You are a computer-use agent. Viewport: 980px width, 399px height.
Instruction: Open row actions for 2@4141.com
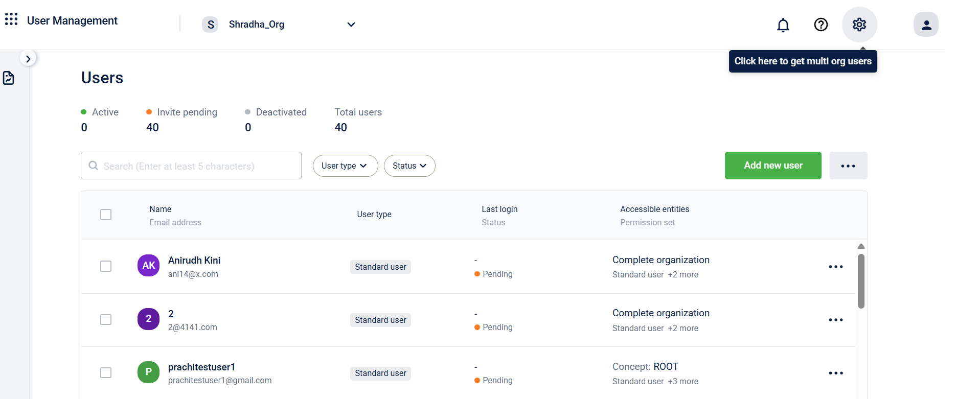836,320
